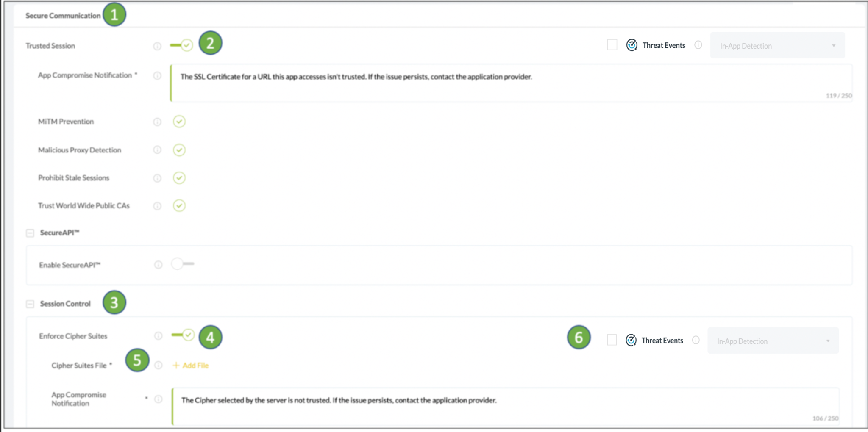Toggle the Trusted Session switch
The image size is (868, 432).
pos(181,45)
